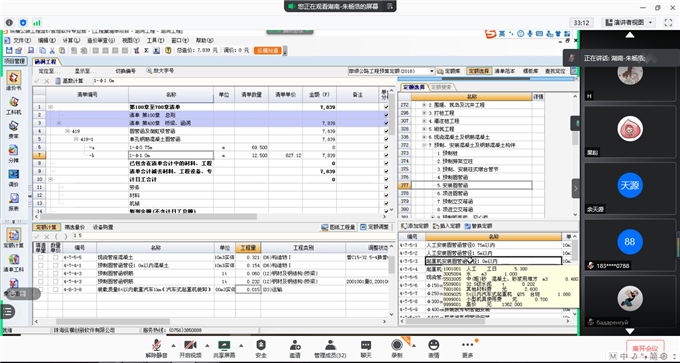
Task: Open 管理成员(32) members icon
Action: click(330, 345)
